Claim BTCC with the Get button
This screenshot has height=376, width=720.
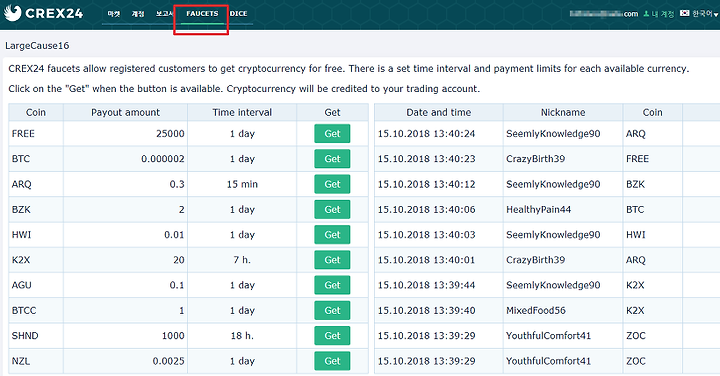pos(332,310)
